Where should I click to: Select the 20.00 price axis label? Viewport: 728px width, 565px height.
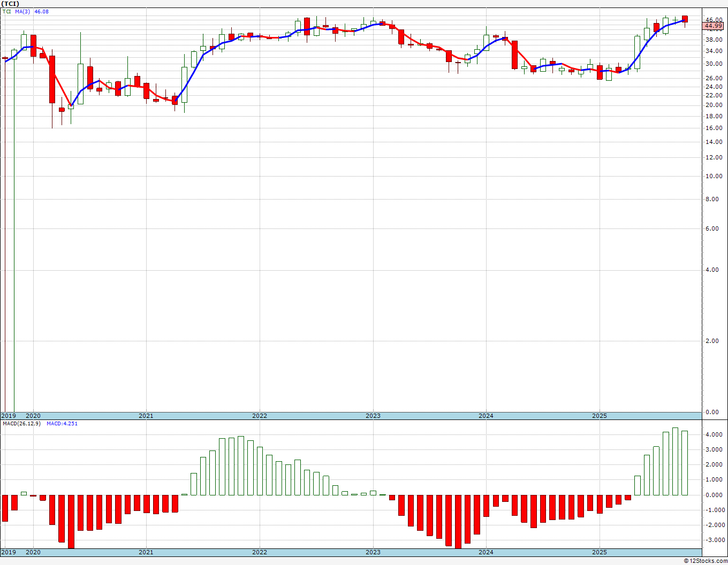713,105
